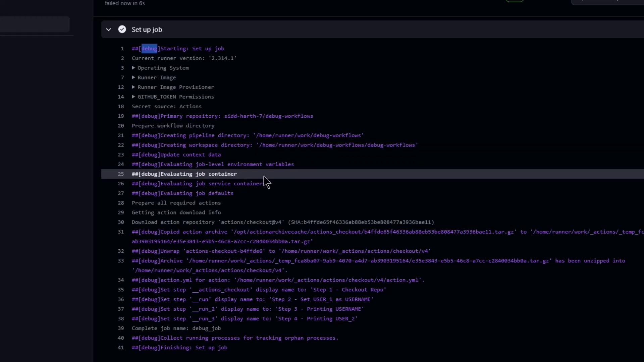Screen dimensions: 644x362
Task: Click the 'Complete job name: debug_job' line
Action: [176, 328]
